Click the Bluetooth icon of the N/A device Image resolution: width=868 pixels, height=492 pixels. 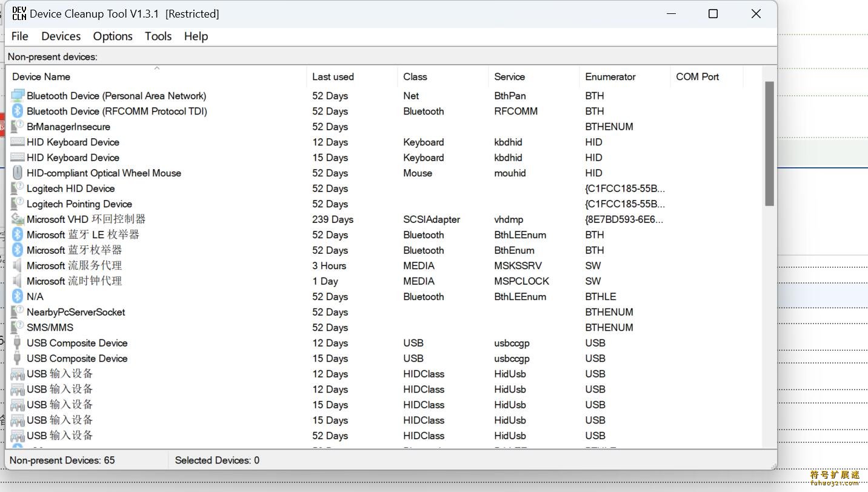click(x=18, y=296)
